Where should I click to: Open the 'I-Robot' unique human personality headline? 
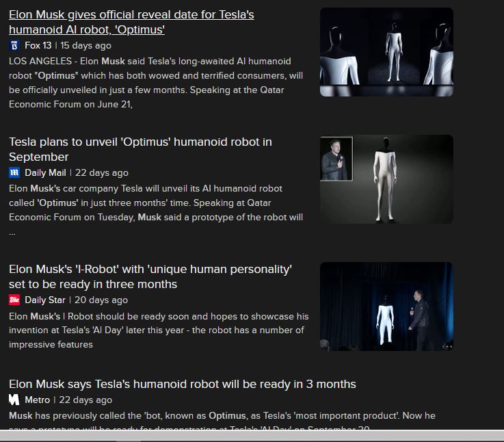coord(150,276)
